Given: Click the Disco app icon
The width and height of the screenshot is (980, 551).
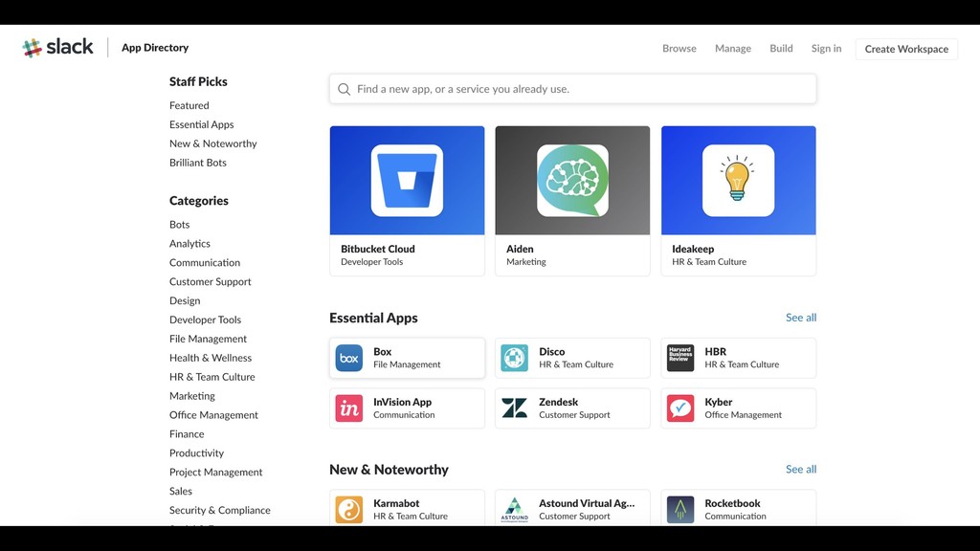Looking at the screenshot, I should [x=514, y=358].
